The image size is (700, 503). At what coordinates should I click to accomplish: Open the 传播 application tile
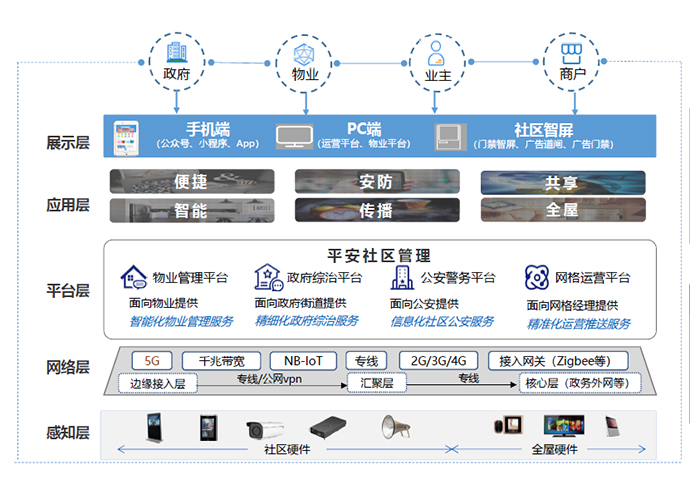pos(377,210)
